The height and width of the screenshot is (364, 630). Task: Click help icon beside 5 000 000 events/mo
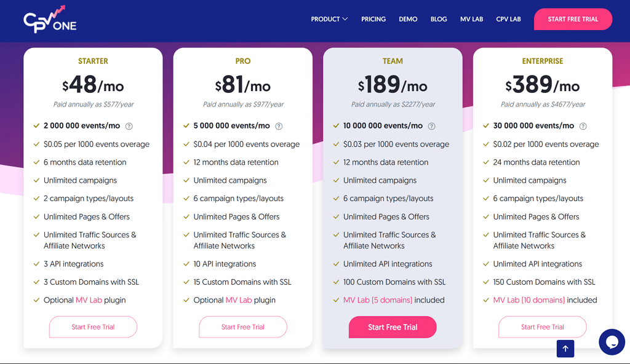279,126
